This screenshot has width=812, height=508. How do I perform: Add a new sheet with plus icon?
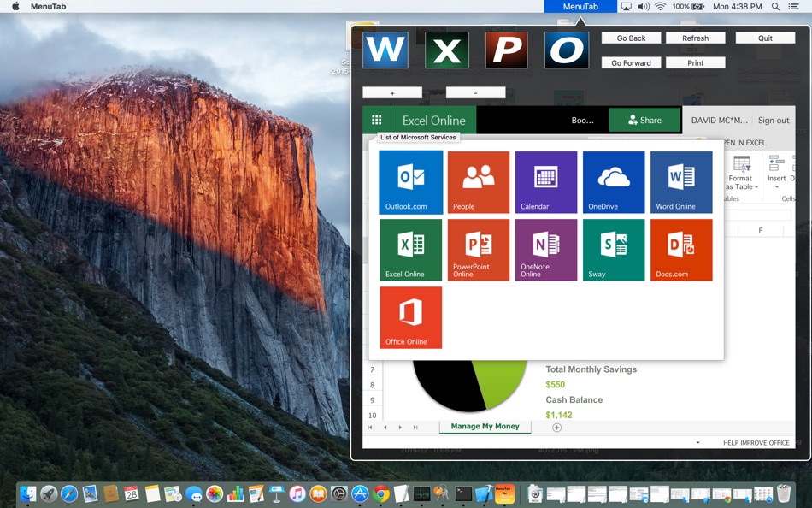(x=556, y=428)
